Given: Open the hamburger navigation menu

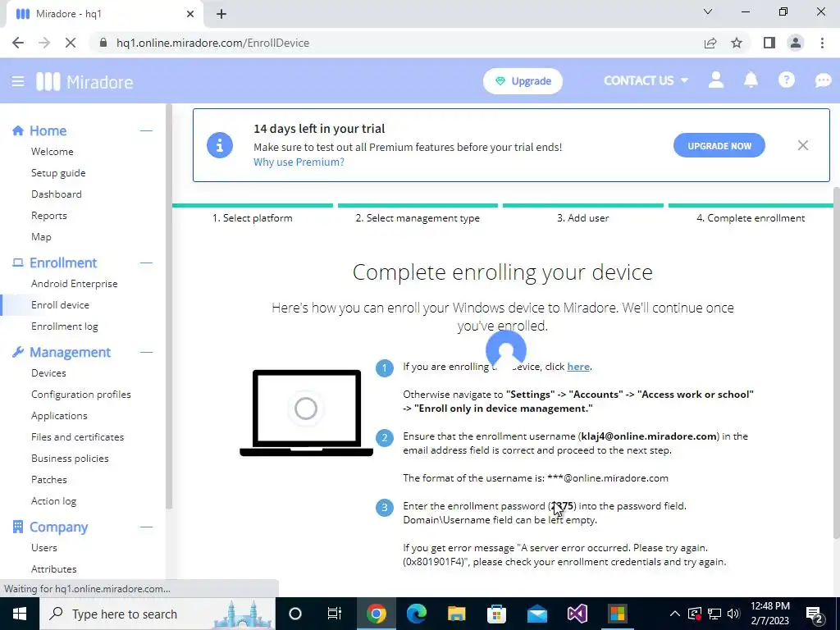Looking at the screenshot, I should (18, 81).
